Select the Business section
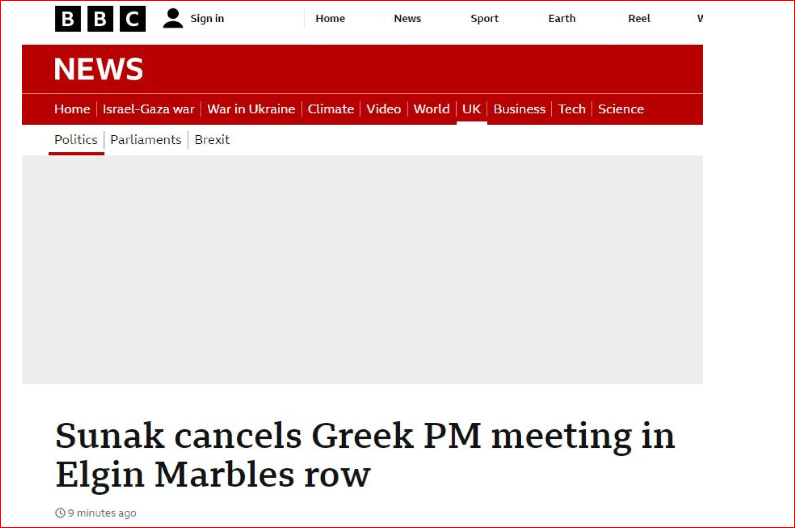Screen dimensions: 795x528 [519, 109]
